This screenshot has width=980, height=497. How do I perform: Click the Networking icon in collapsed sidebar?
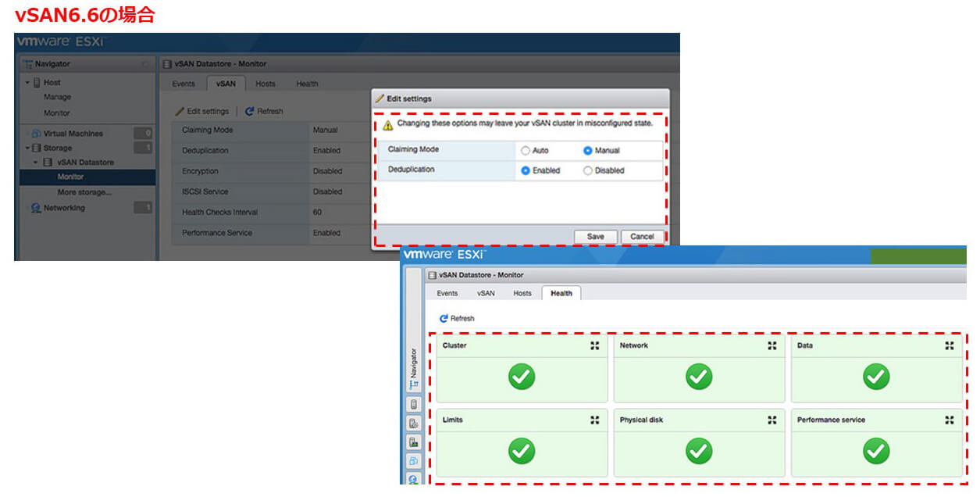(414, 478)
